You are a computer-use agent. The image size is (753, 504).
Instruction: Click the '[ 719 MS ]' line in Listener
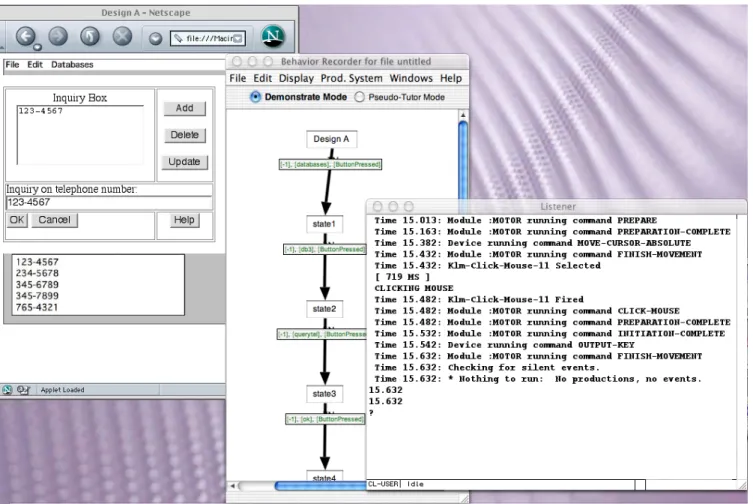(x=402, y=277)
